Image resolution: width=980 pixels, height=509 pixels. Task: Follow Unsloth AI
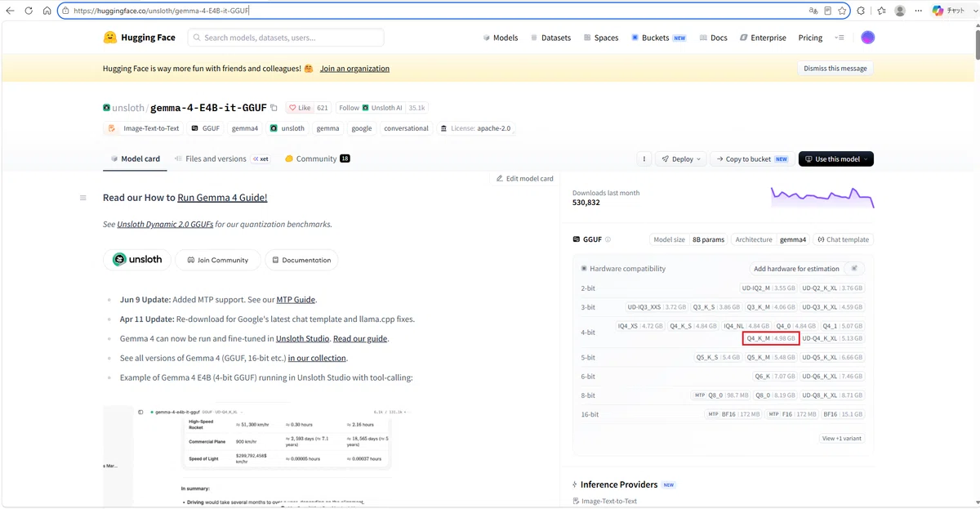coord(382,108)
